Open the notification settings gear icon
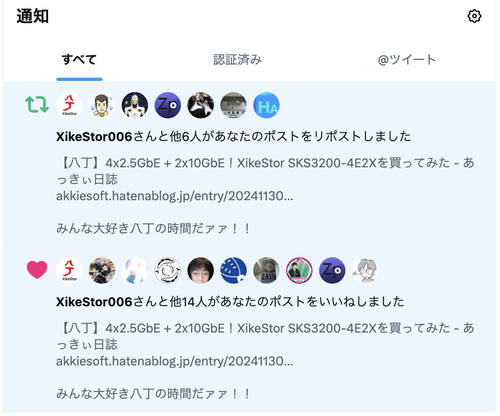Image resolution: width=500 pixels, height=416 pixels. click(x=474, y=16)
